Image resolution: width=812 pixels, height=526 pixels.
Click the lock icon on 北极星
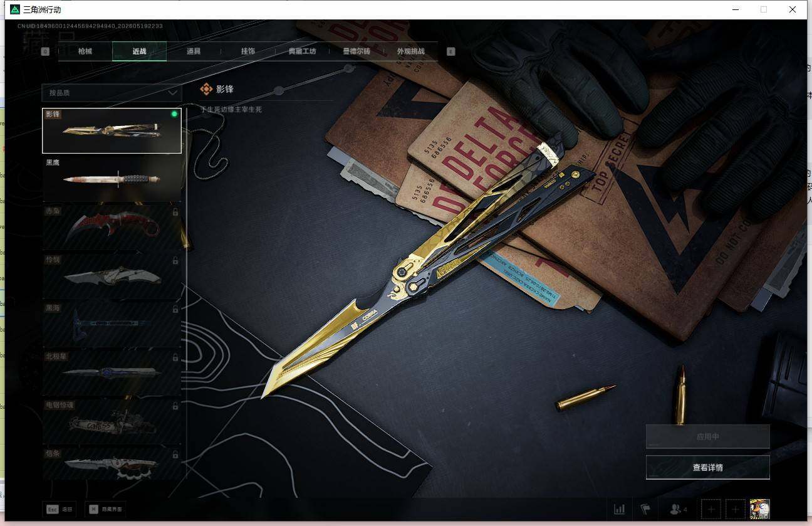tap(175, 357)
